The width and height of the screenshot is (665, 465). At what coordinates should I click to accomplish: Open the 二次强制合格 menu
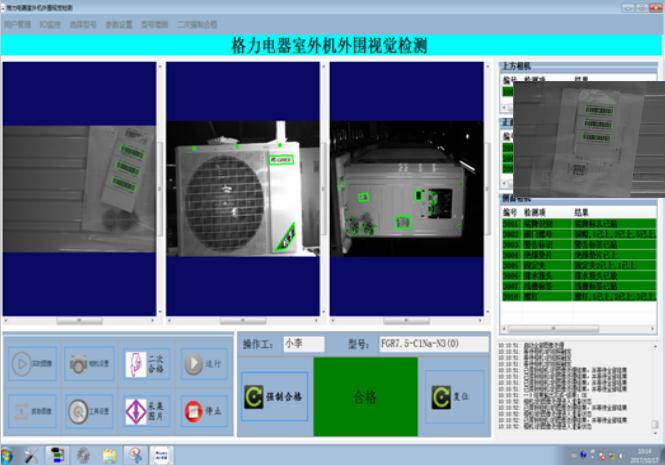click(x=197, y=25)
